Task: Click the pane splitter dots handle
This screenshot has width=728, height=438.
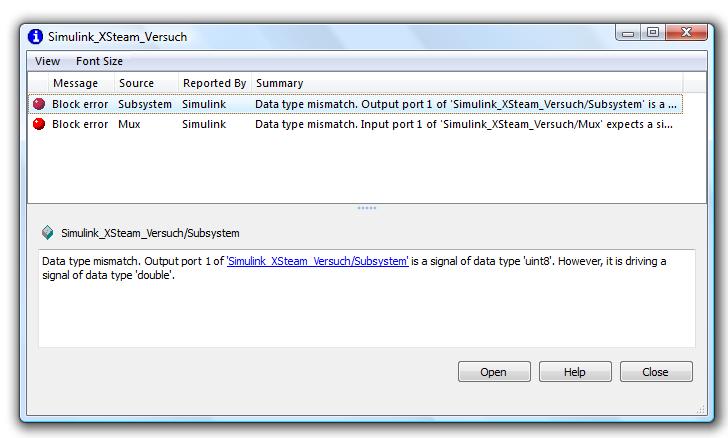Action: point(366,208)
